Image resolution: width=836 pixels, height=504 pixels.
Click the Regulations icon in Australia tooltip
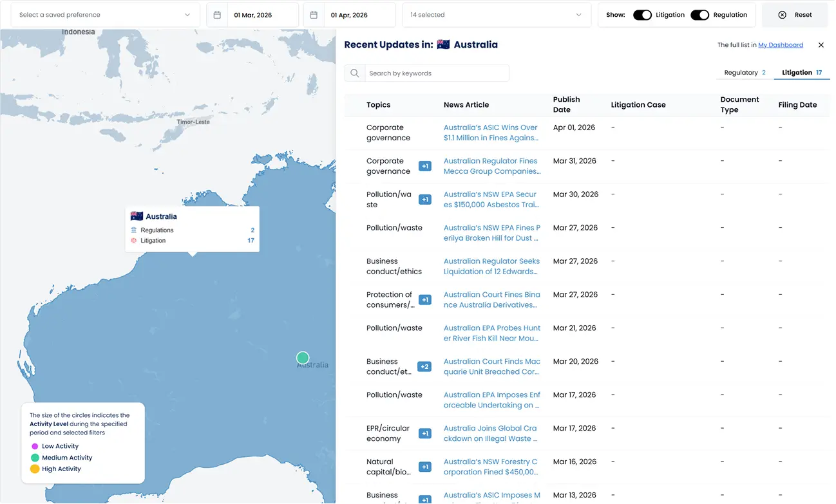[134, 230]
